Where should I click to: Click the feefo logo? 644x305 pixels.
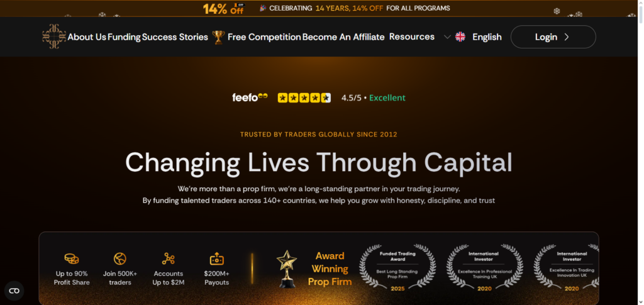250,97
